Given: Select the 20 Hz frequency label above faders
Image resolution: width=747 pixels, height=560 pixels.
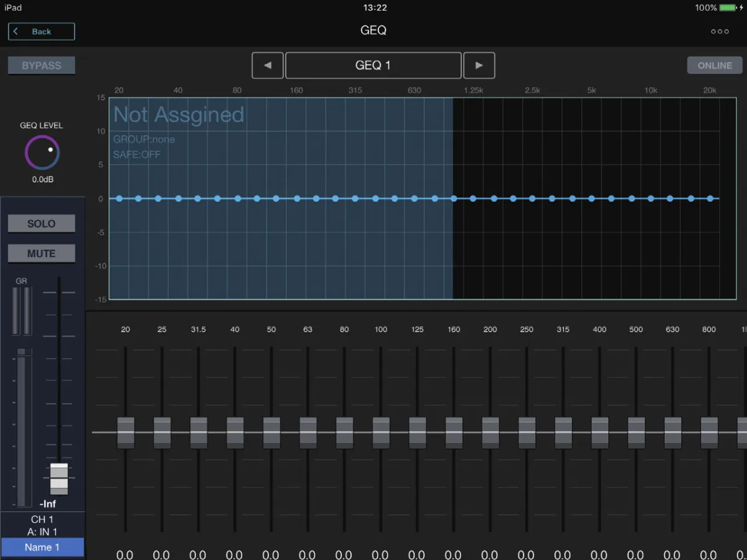Looking at the screenshot, I should pos(126,329).
